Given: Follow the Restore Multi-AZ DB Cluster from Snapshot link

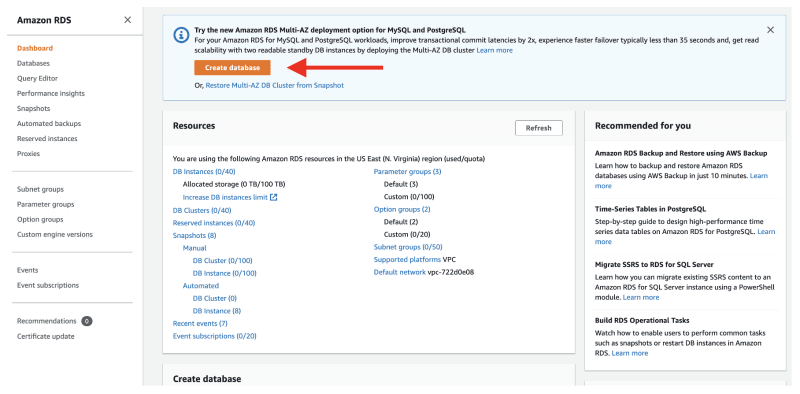Looking at the screenshot, I should click(x=274, y=86).
